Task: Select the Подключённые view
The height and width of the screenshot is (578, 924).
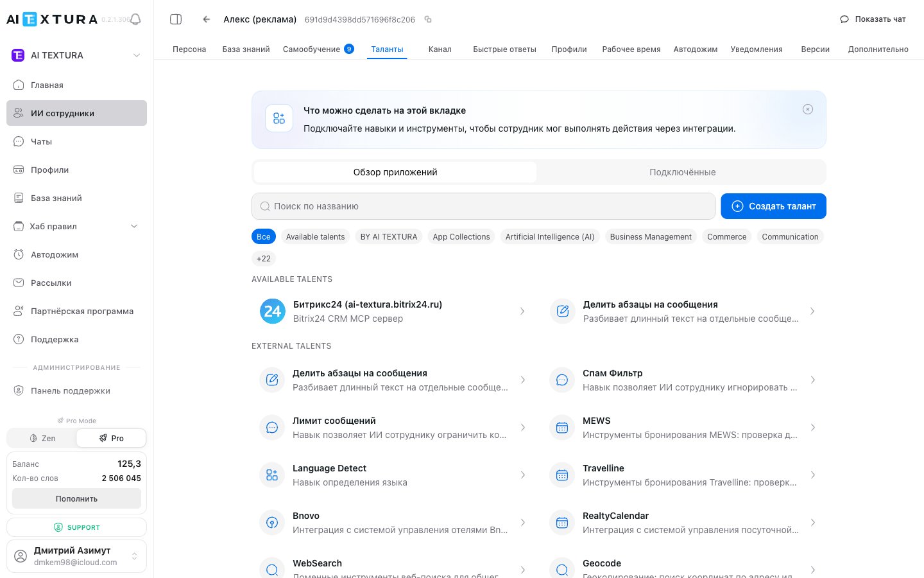Action: 682,172
